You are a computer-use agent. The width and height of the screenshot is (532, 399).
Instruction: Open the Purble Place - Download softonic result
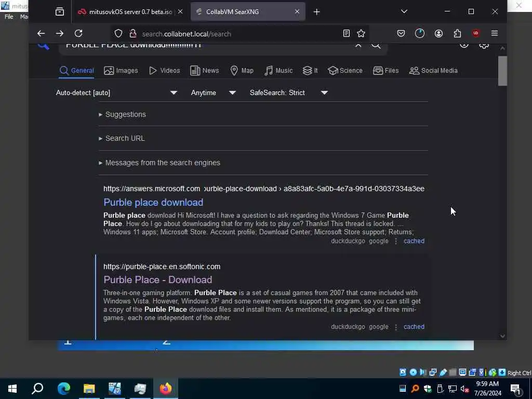click(x=158, y=280)
